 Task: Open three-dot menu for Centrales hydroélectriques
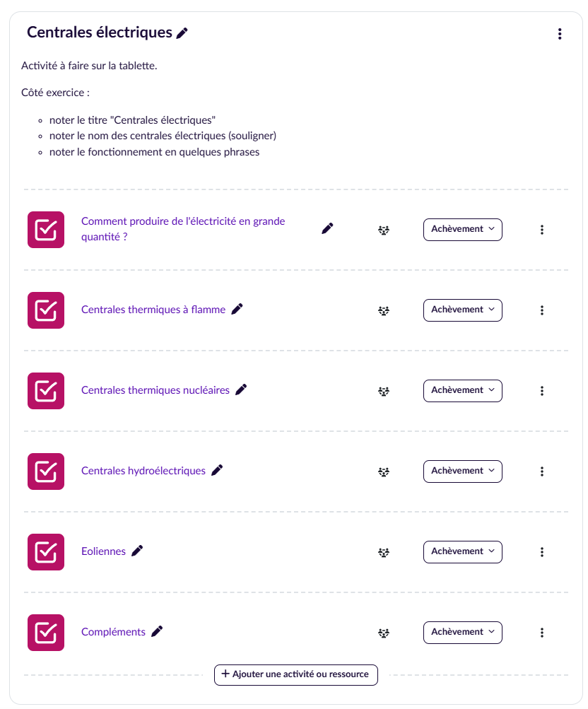pos(542,471)
